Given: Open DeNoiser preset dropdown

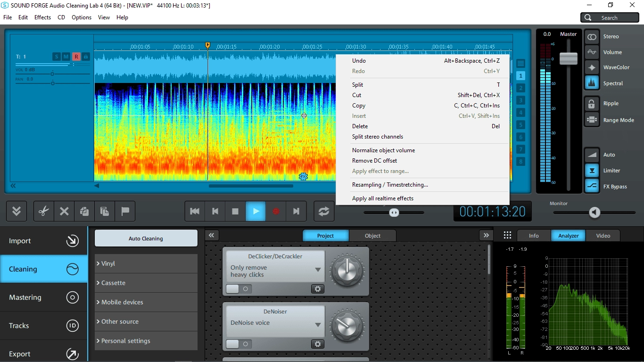Looking at the screenshot, I should pos(318,325).
